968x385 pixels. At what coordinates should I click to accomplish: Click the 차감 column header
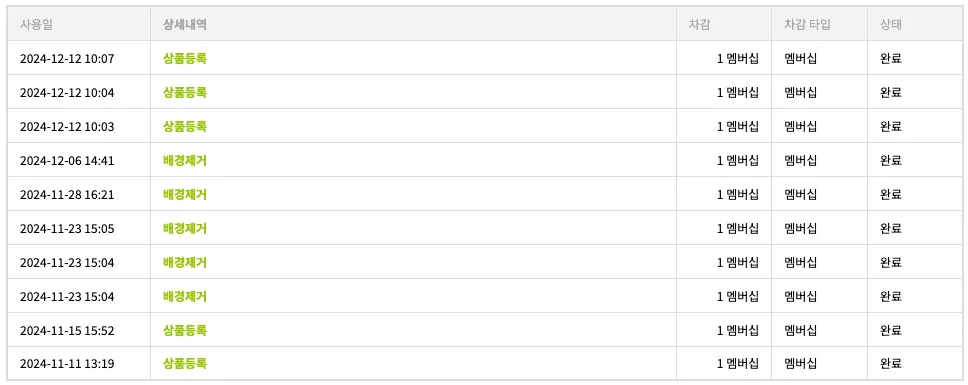tap(699, 25)
